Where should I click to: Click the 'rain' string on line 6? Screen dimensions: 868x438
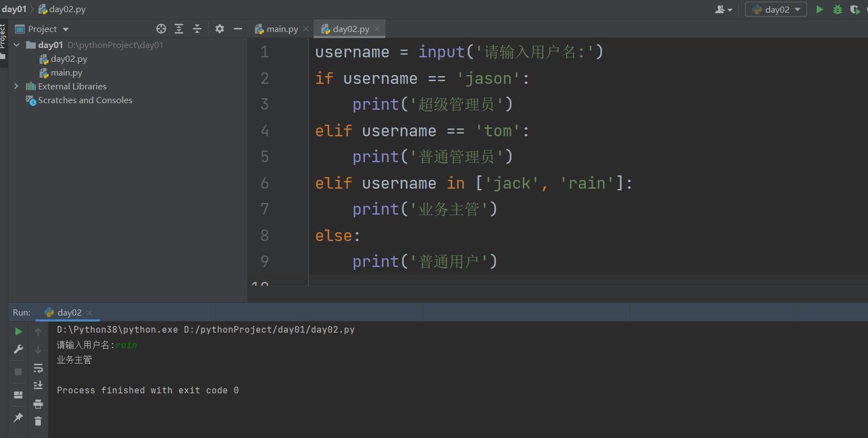[x=587, y=183]
